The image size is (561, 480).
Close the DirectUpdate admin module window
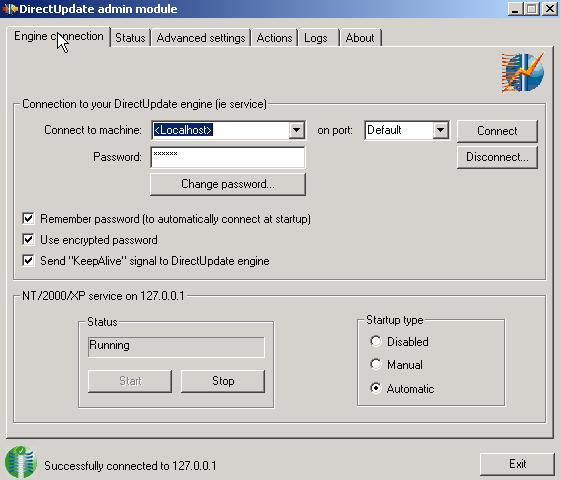pos(550,9)
